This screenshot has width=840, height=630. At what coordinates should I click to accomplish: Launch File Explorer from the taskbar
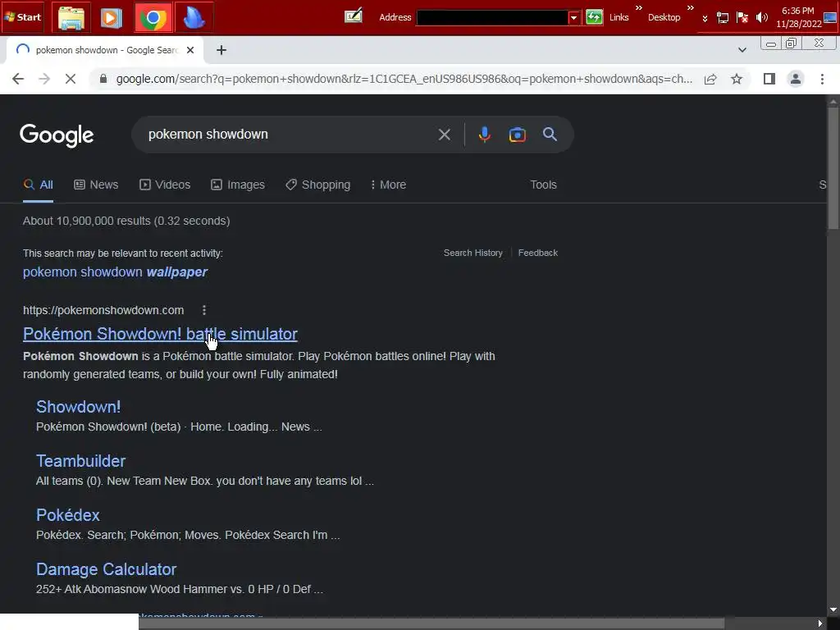(x=71, y=18)
